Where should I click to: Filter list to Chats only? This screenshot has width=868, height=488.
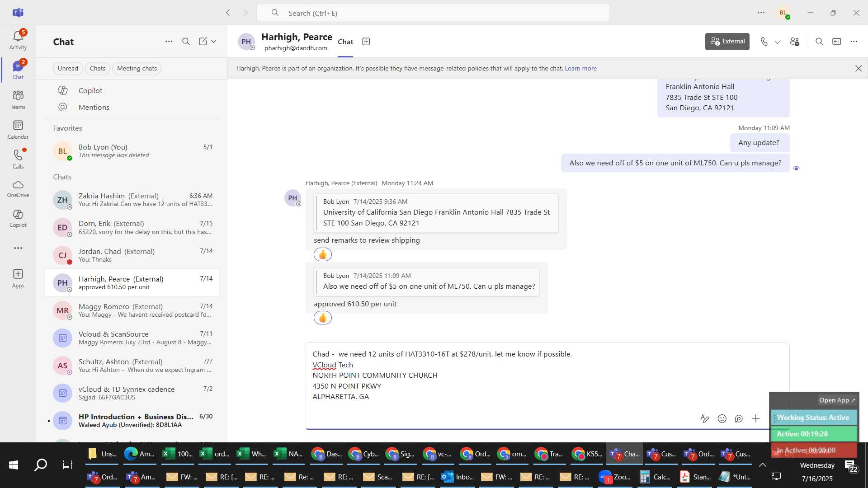pyautogui.click(x=98, y=68)
